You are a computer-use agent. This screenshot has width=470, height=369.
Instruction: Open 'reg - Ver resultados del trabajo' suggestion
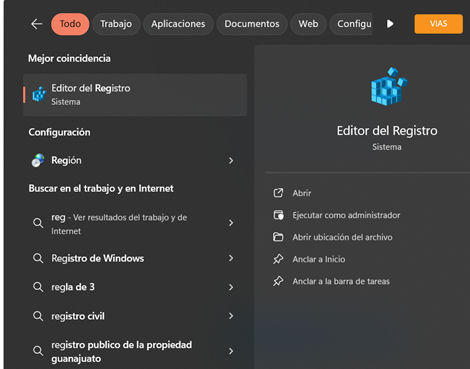(x=135, y=224)
